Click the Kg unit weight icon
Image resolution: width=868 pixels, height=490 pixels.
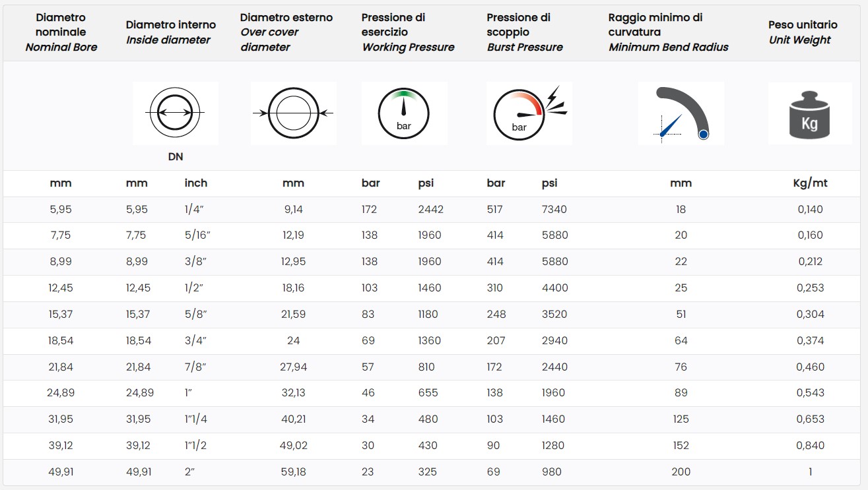[809, 113]
